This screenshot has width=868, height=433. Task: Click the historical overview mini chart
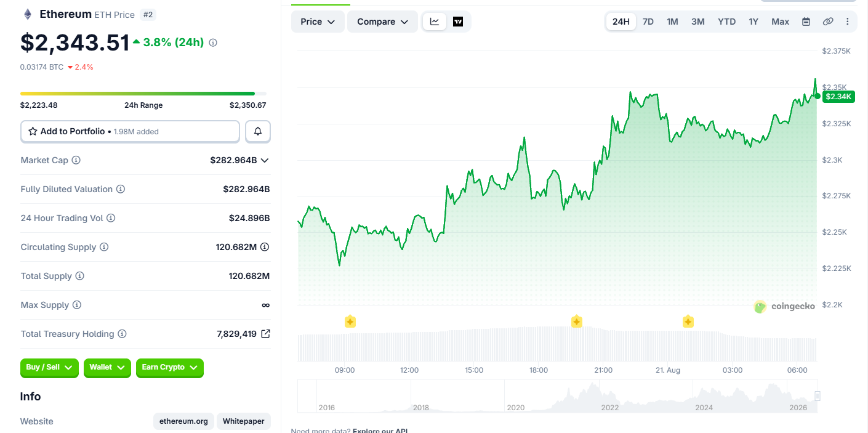point(558,395)
